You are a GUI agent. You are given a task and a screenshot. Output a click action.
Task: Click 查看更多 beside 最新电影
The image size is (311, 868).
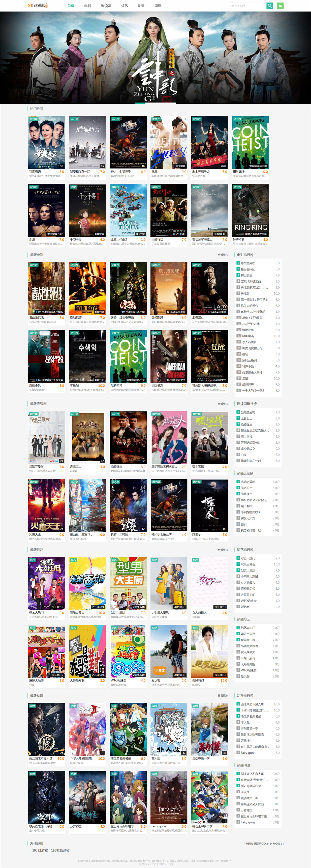coord(223,255)
